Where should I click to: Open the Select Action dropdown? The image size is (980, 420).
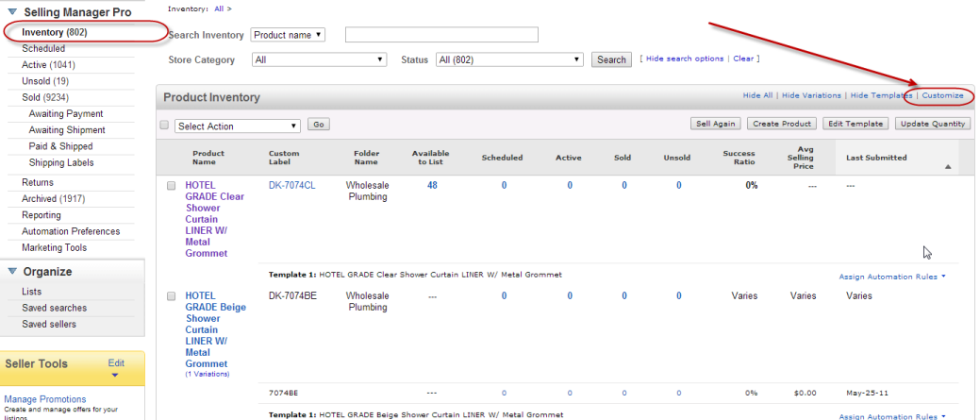238,126
